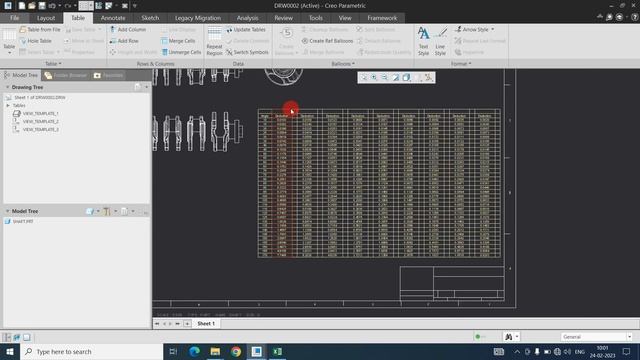Click Unmerge Cells command
This screenshot has height=360, width=640.
[181, 52]
